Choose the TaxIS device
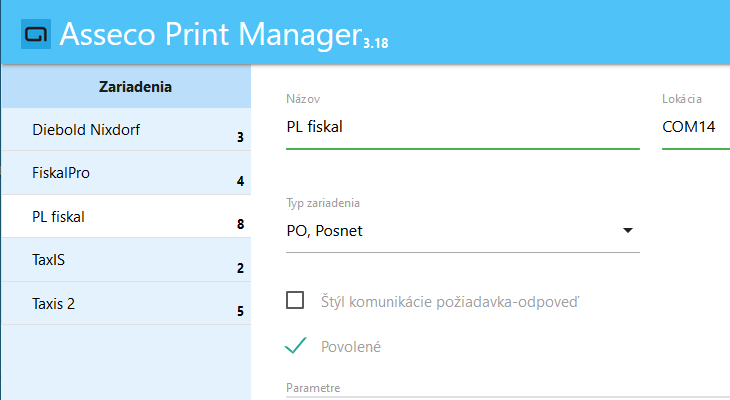Viewport: 730px width, 400px height. coord(48,259)
